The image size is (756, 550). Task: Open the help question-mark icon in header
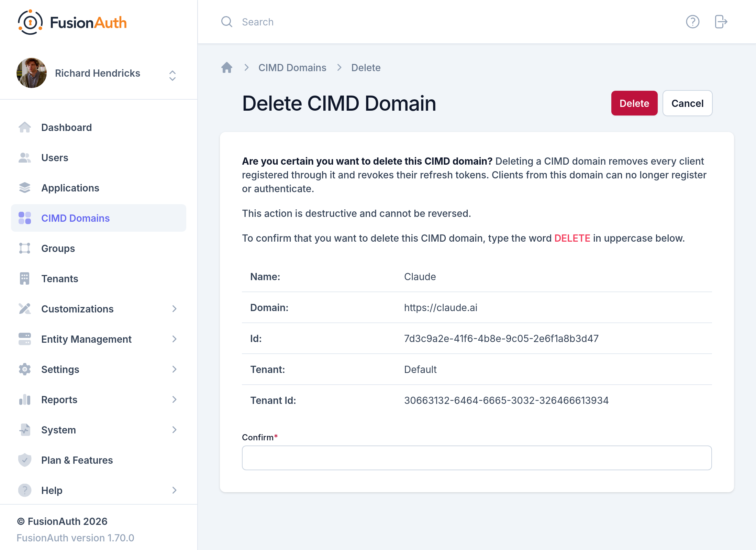click(693, 22)
